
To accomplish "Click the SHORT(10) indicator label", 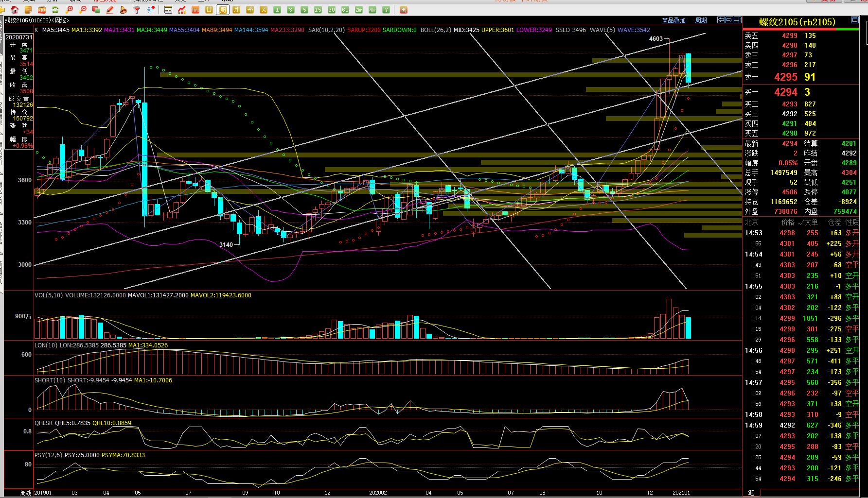I will pyautogui.click(x=50, y=380).
